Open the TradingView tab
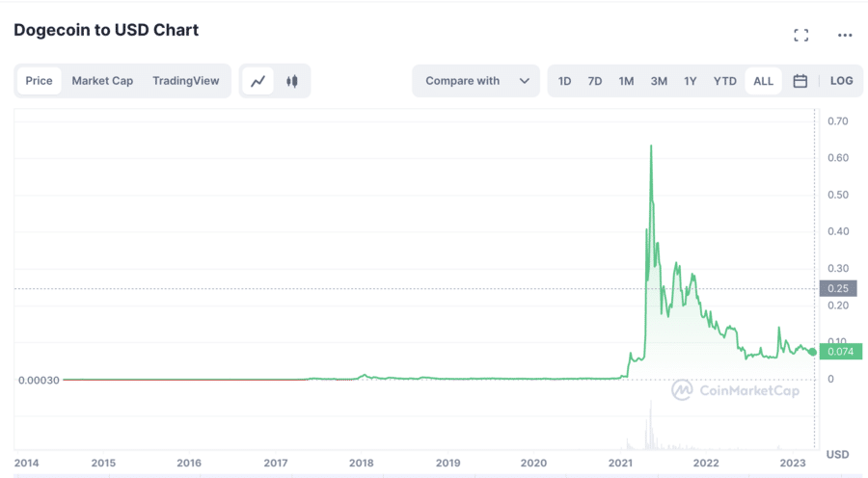Viewport: 868px width, 478px height. tap(186, 81)
